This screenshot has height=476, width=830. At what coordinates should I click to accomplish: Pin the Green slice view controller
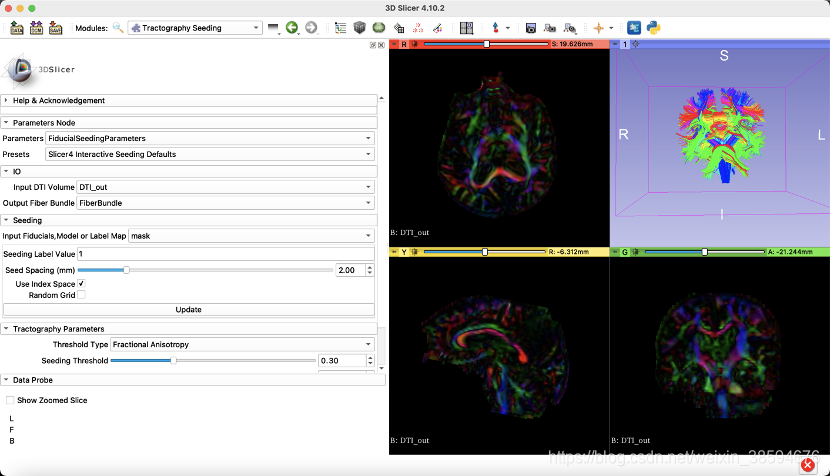pyautogui.click(x=615, y=252)
